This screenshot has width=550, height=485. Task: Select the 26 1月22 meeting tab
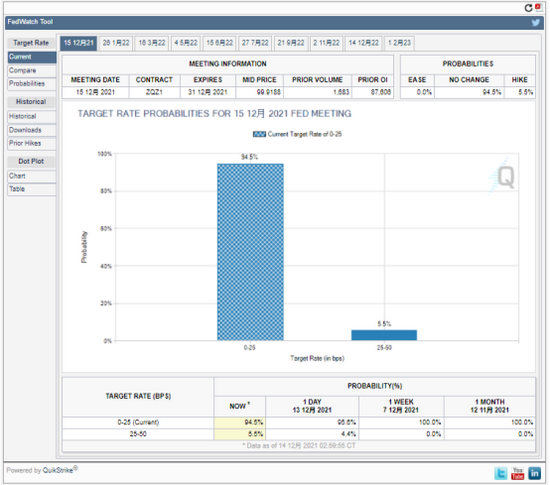click(116, 43)
